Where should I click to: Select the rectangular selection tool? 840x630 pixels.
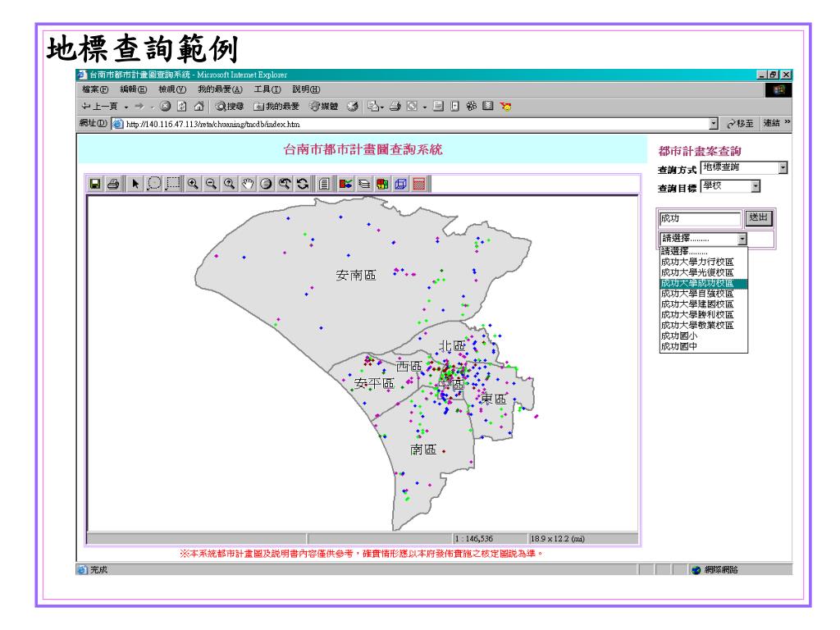point(172,185)
